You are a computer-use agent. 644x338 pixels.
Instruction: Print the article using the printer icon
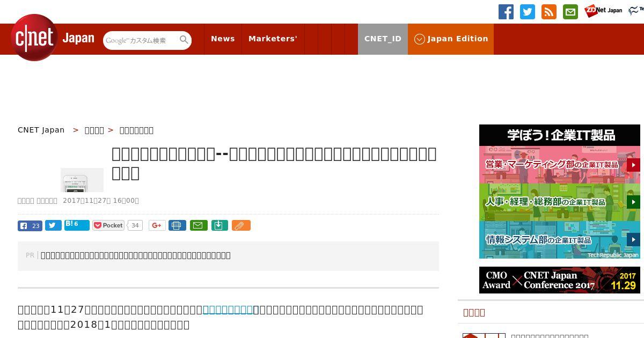[x=177, y=225]
